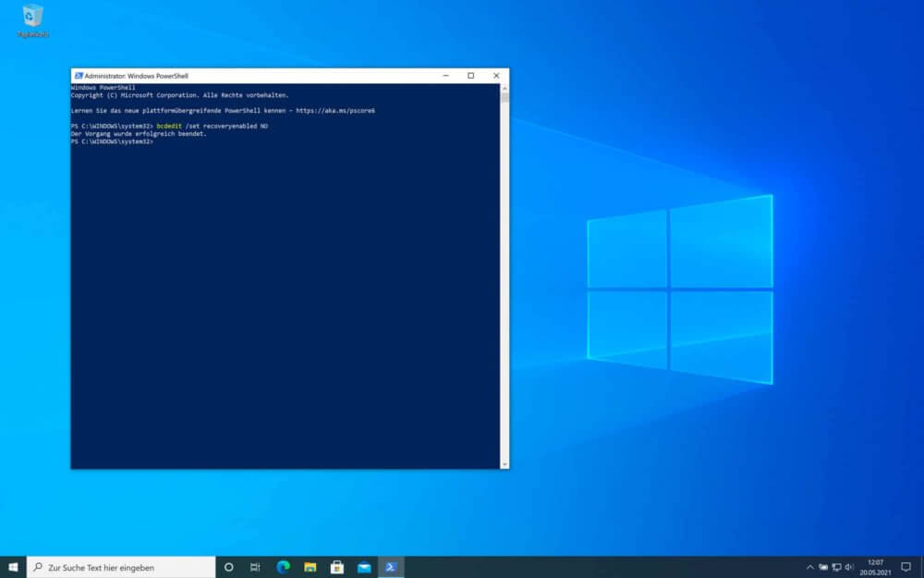
Task: Maximize the PowerShell window
Action: point(471,76)
